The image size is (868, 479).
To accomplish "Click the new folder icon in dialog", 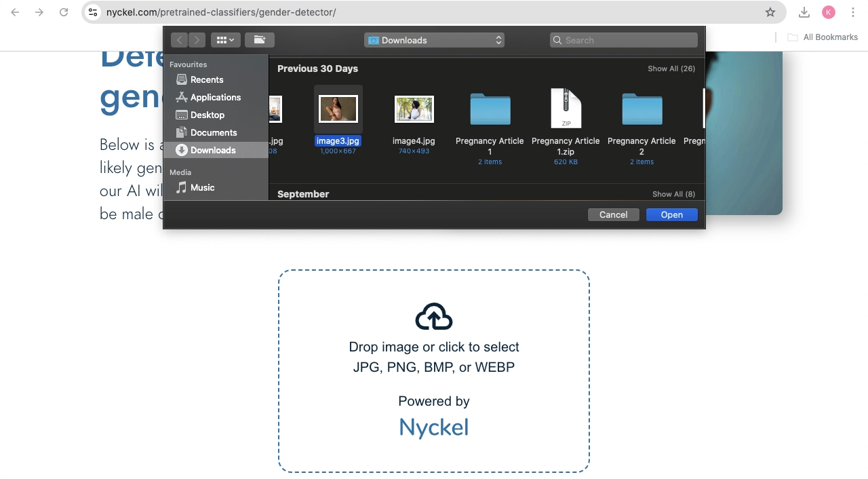I will pos(259,40).
